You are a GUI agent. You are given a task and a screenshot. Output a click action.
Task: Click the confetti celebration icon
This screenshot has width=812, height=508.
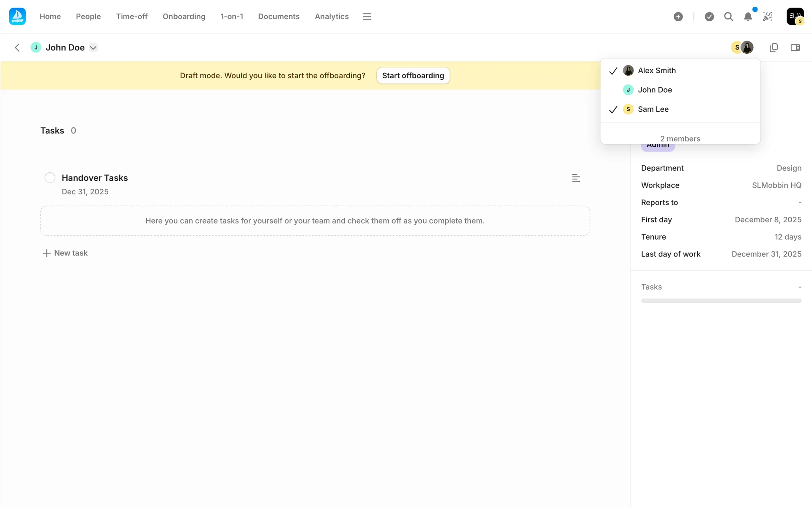(x=767, y=17)
